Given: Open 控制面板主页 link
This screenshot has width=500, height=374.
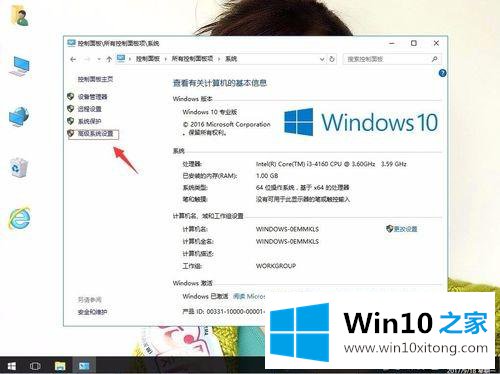Looking at the screenshot, I should pyautogui.click(x=95, y=79).
